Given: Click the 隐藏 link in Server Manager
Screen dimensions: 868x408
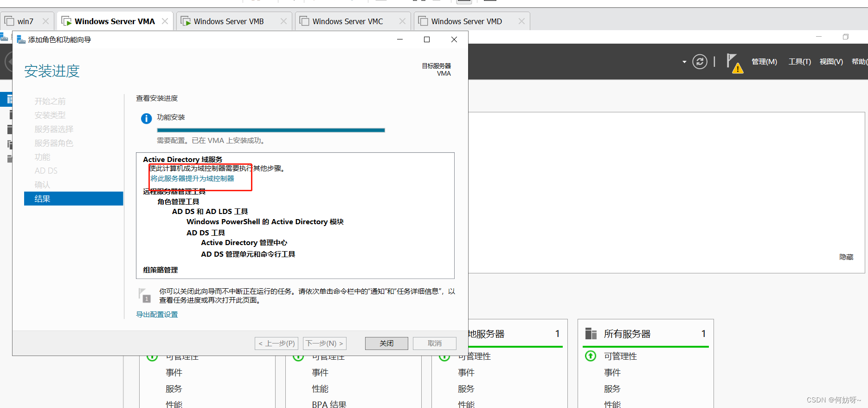Looking at the screenshot, I should (x=846, y=257).
